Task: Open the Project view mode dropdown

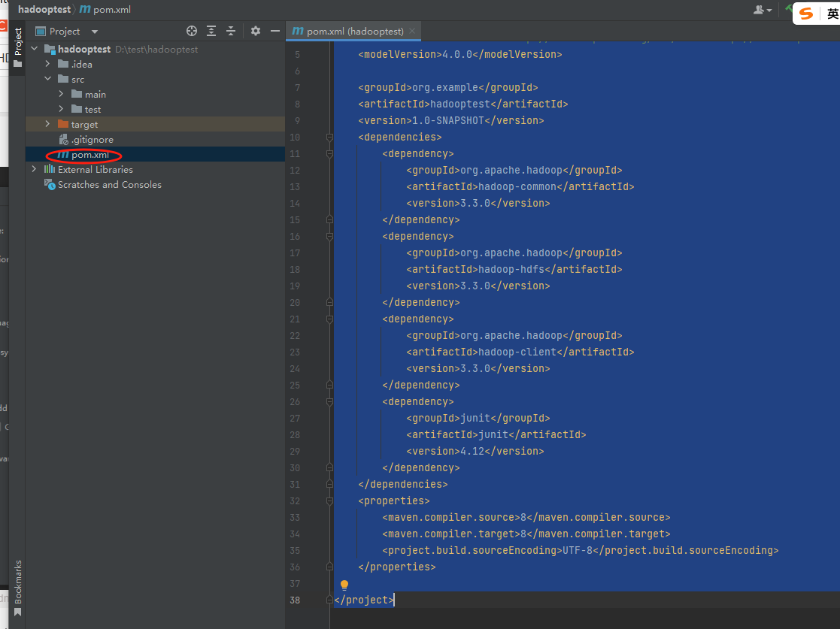Action: tap(95, 32)
